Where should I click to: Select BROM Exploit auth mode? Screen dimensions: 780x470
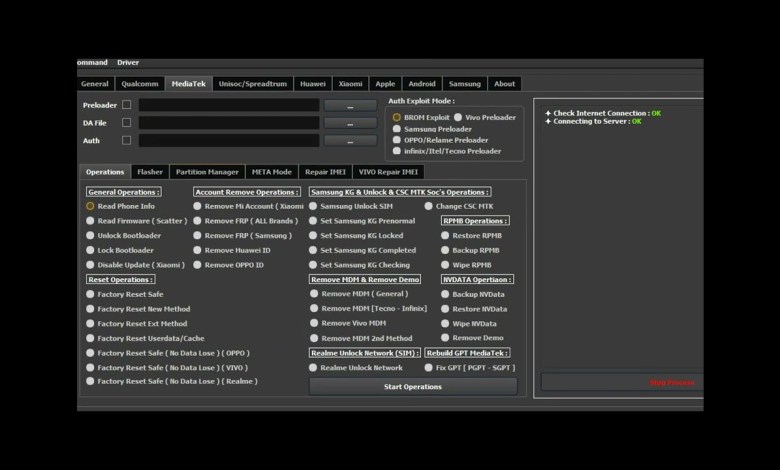click(397, 117)
